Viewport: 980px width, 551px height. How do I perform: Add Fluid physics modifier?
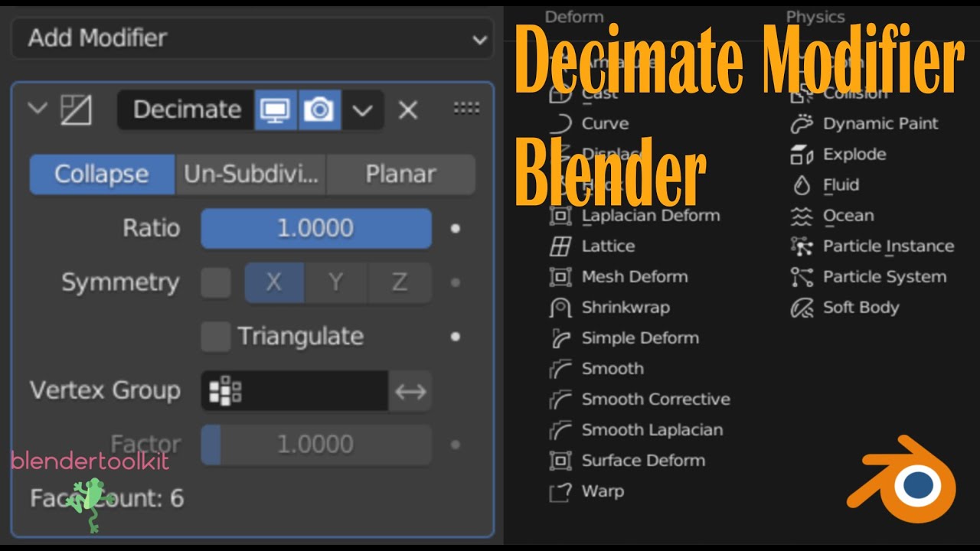pos(841,185)
